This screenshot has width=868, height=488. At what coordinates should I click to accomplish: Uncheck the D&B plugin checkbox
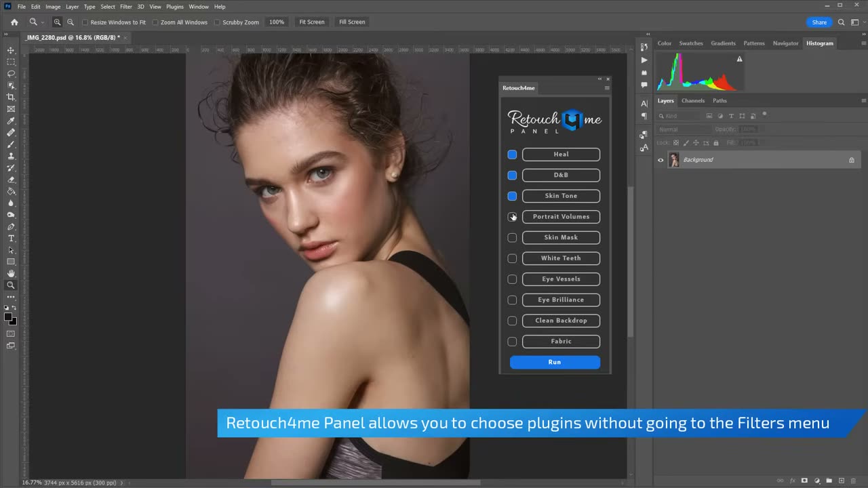(512, 176)
